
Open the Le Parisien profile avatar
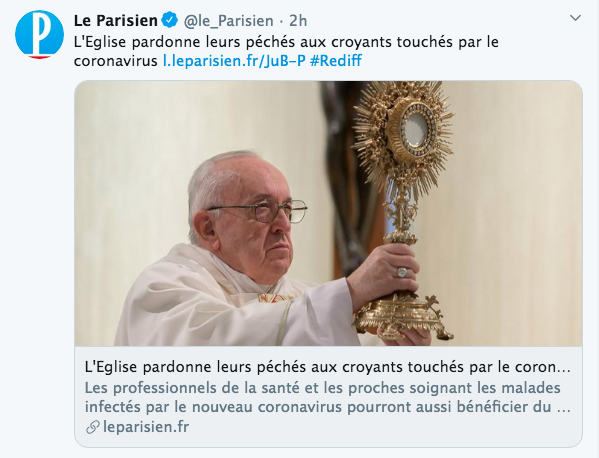pos(39,35)
